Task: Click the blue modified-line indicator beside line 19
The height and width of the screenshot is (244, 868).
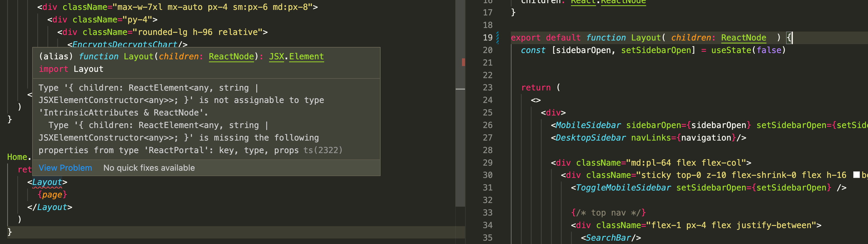Action: pyautogui.click(x=498, y=37)
